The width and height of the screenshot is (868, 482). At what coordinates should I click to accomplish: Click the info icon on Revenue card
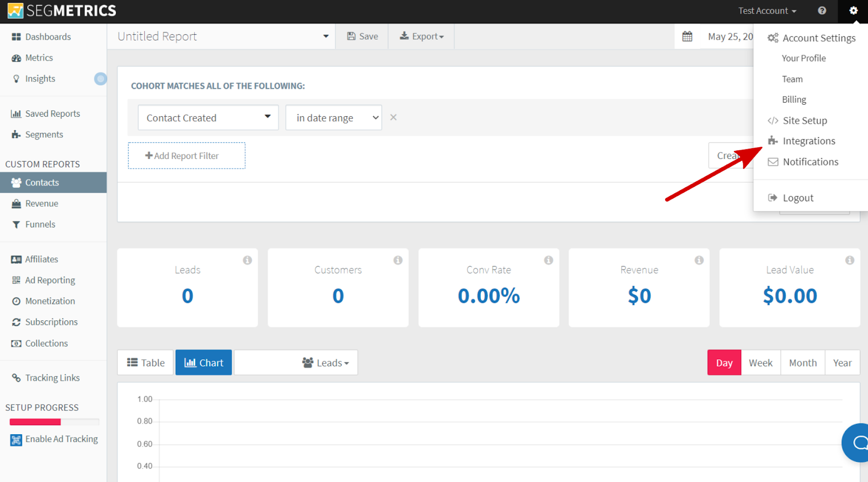click(699, 260)
